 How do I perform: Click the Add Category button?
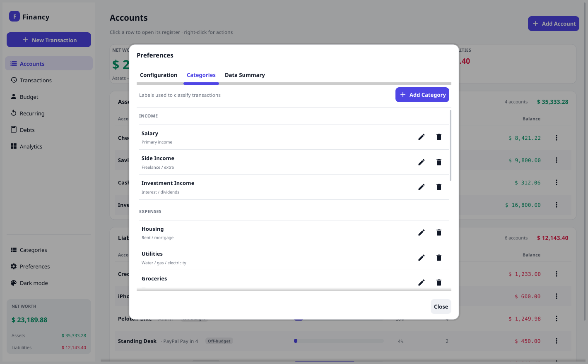(422, 95)
